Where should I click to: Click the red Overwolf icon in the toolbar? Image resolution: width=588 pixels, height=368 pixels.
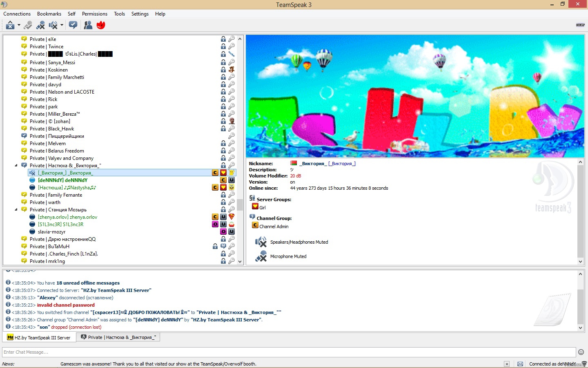101,25
